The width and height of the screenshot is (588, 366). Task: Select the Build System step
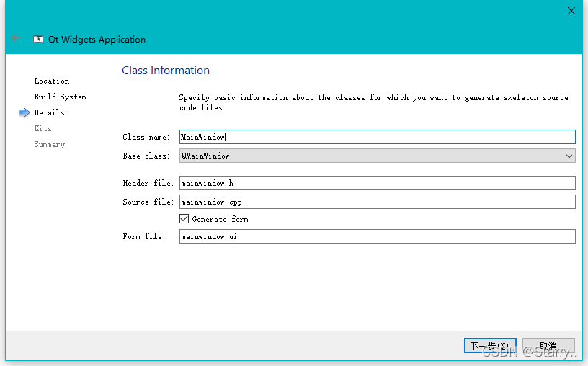(x=60, y=97)
